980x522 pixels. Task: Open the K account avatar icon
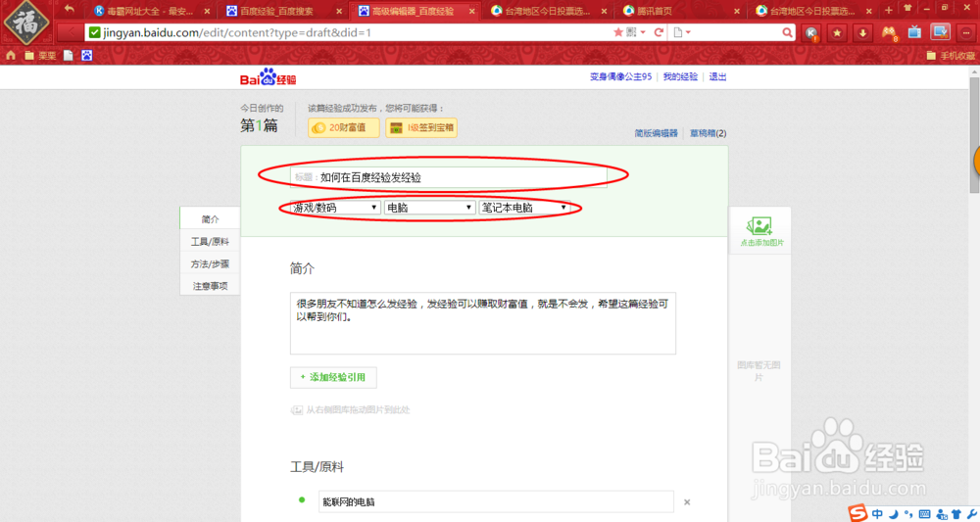point(811,33)
